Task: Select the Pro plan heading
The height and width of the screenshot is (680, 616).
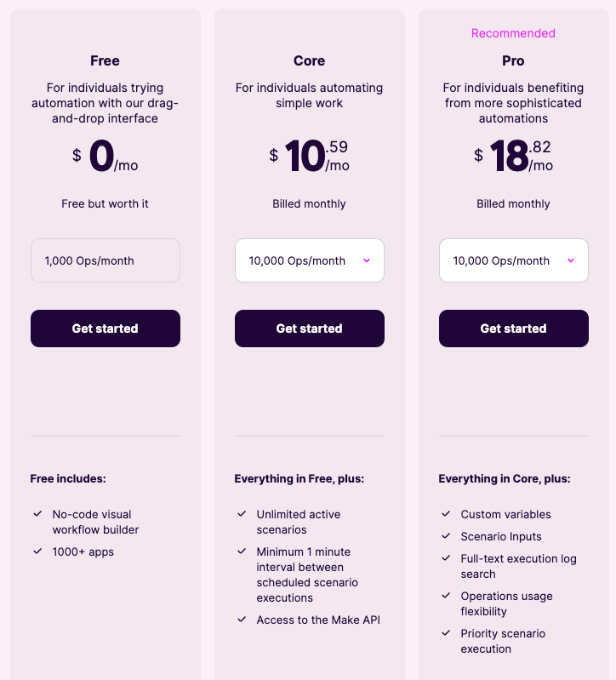Action: 513,60
